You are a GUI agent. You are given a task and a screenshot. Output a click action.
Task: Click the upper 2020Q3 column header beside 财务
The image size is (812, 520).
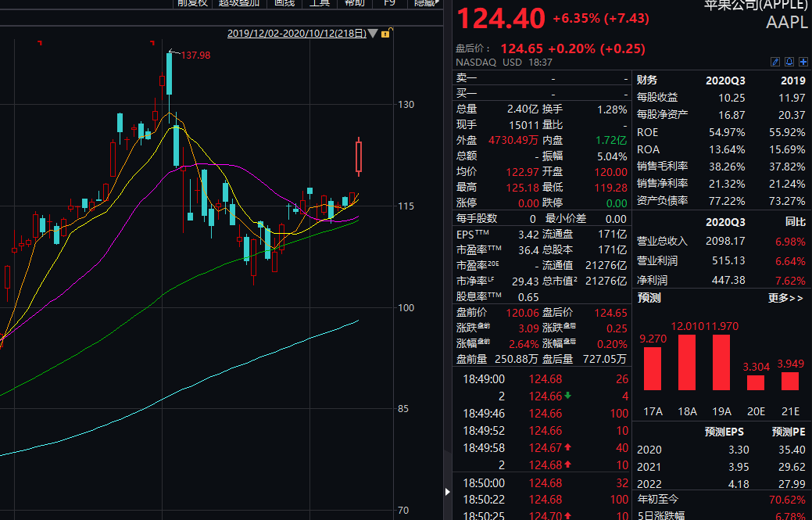coord(725,81)
